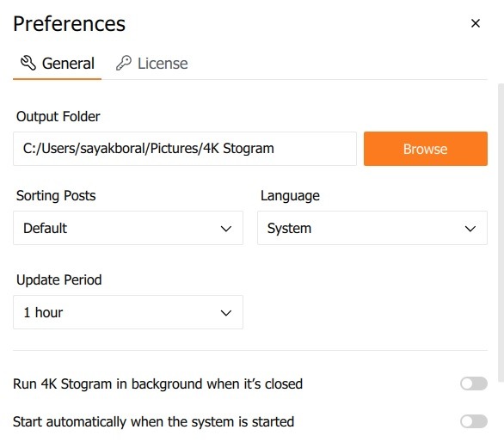The width and height of the screenshot is (504, 448).
Task: Click the Update Period label
Action: [58, 280]
